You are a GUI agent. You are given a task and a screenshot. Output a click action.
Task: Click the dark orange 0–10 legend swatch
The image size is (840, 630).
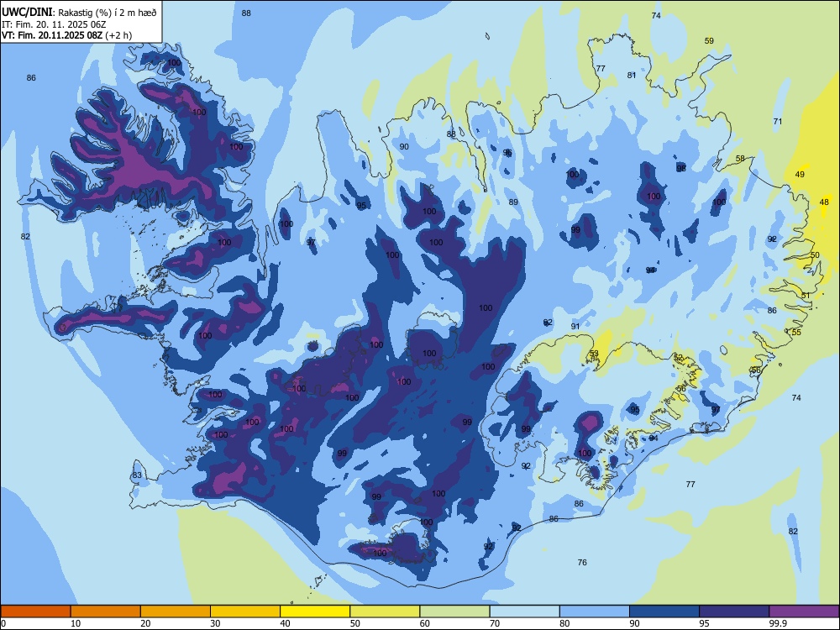click(x=35, y=612)
